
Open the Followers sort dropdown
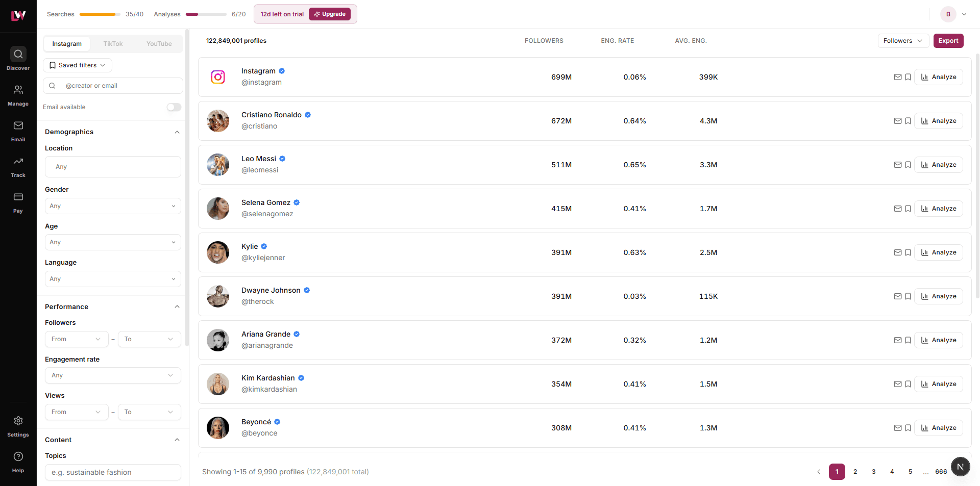(902, 40)
